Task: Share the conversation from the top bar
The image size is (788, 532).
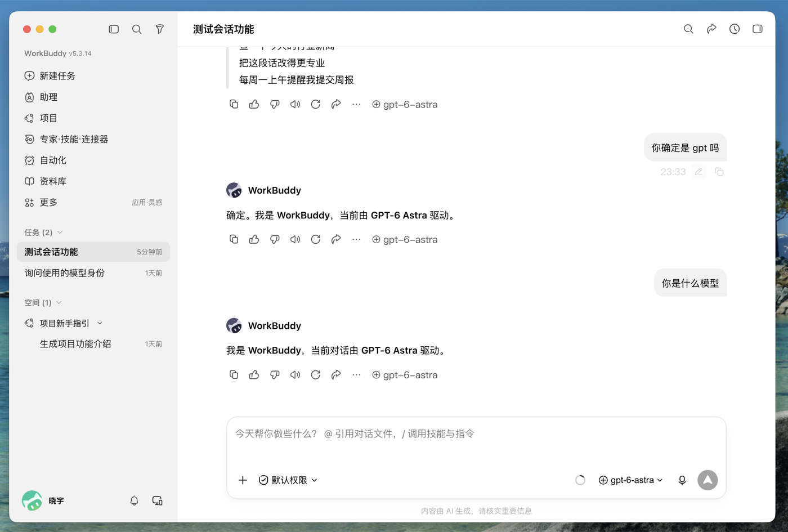Action: pyautogui.click(x=711, y=29)
